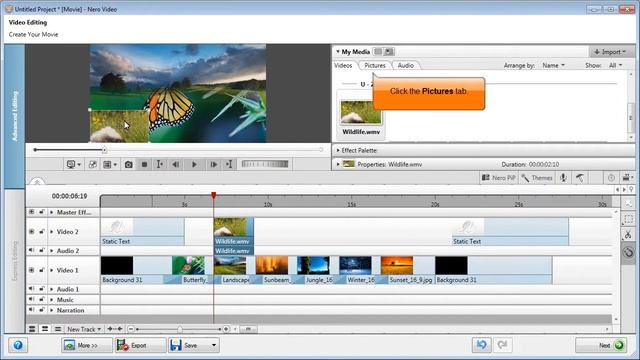Open the preview display options dropdown

[x=73, y=164]
